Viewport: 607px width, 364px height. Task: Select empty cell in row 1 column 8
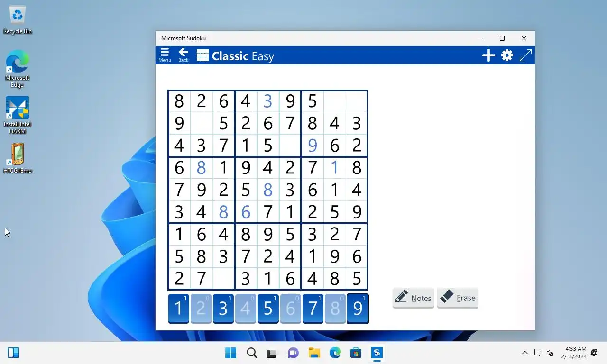coord(334,101)
